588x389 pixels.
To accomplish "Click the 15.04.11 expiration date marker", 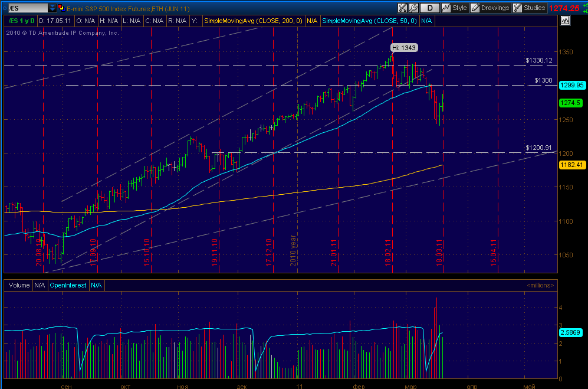I will (494, 253).
